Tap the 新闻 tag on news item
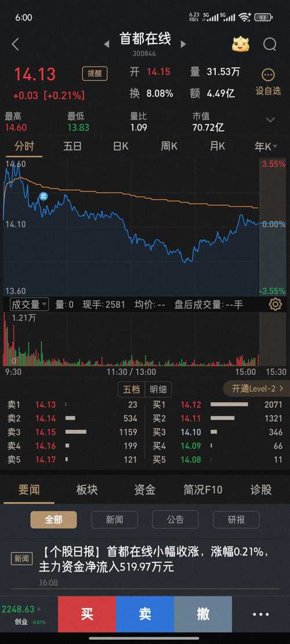This screenshot has height=644, width=290. [21, 558]
